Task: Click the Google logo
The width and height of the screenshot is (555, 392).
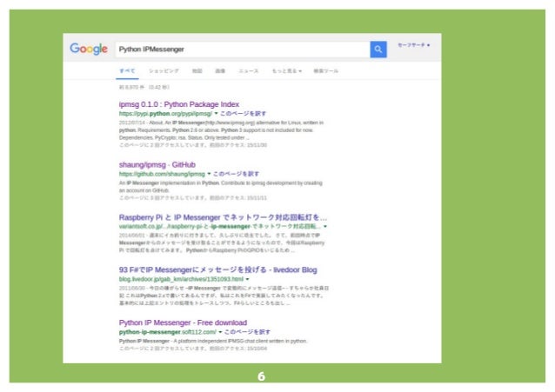Action: (x=89, y=49)
